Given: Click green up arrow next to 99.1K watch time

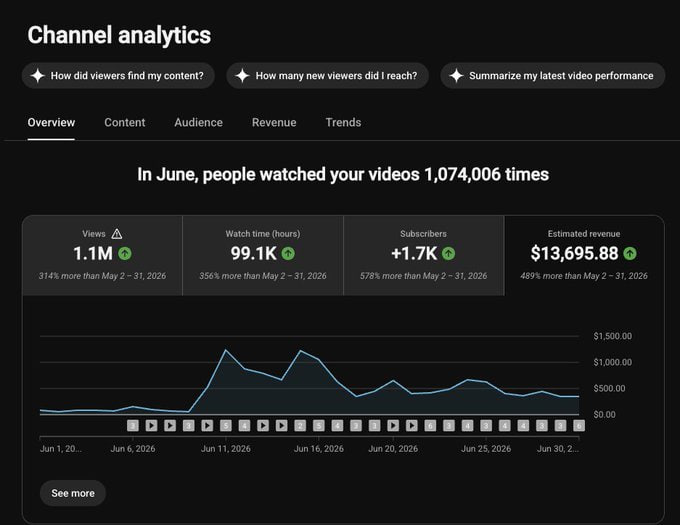Looking at the screenshot, I should (288, 254).
